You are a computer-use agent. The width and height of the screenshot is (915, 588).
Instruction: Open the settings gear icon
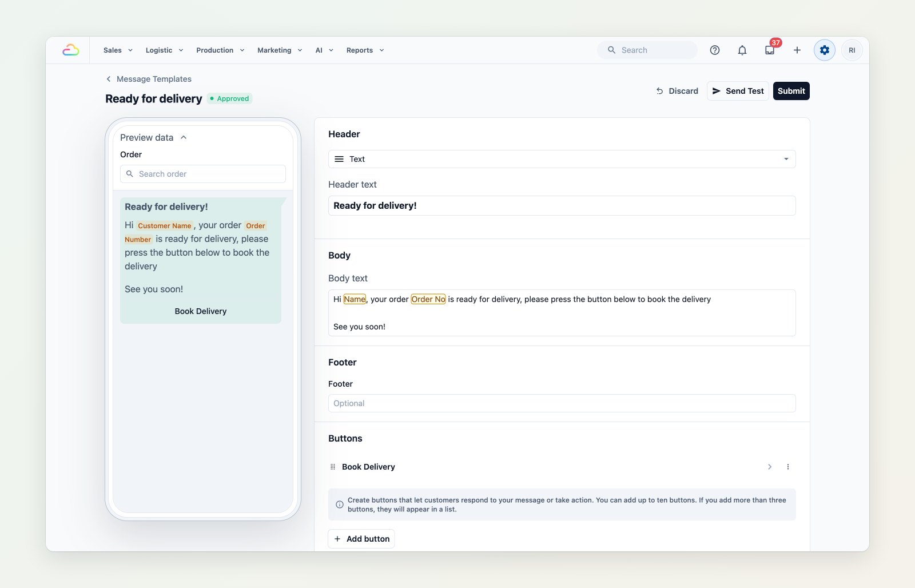pyautogui.click(x=825, y=50)
